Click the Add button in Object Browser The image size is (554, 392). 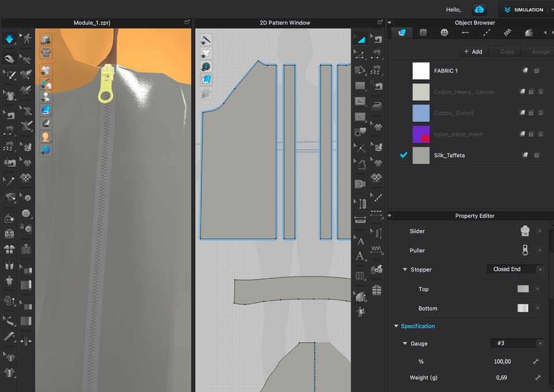click(x=473, y=51)
